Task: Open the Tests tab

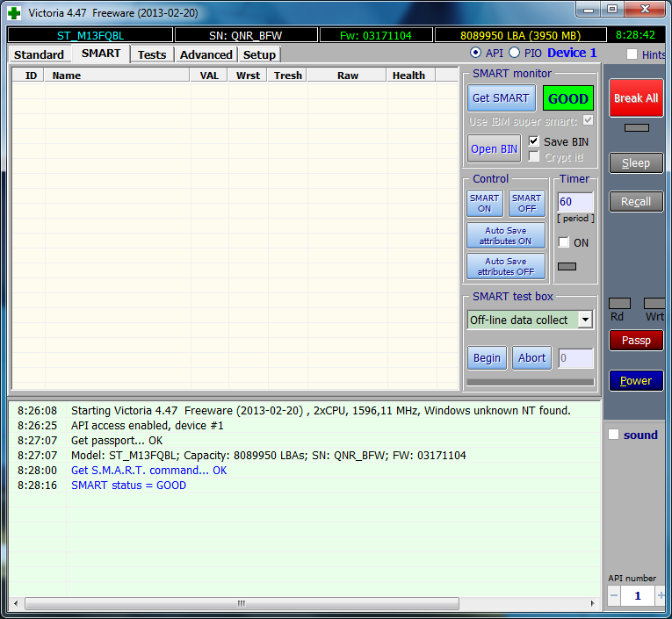Action: (x=152, y=54)
